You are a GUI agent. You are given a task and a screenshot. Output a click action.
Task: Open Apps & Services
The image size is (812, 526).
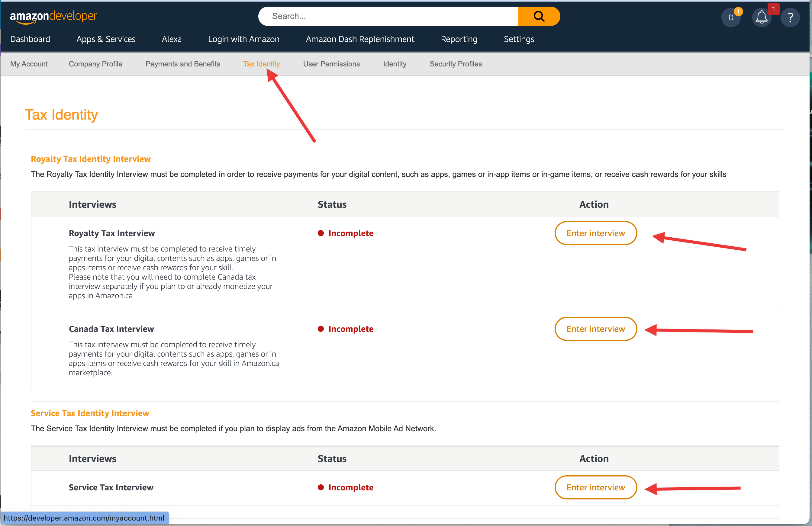coord(106,39)
